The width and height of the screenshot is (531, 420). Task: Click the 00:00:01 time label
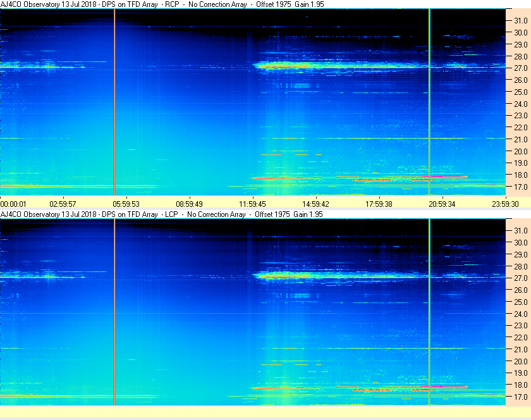click(x=13, y=204)
